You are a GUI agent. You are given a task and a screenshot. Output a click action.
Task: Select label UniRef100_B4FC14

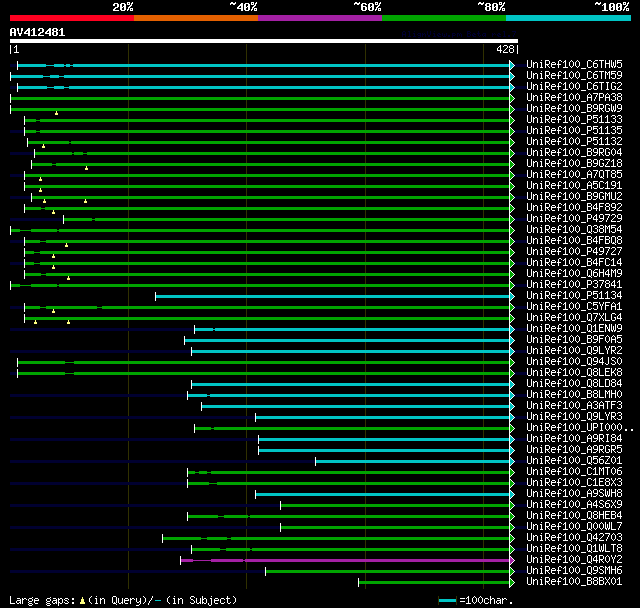[x=574, y=263]
